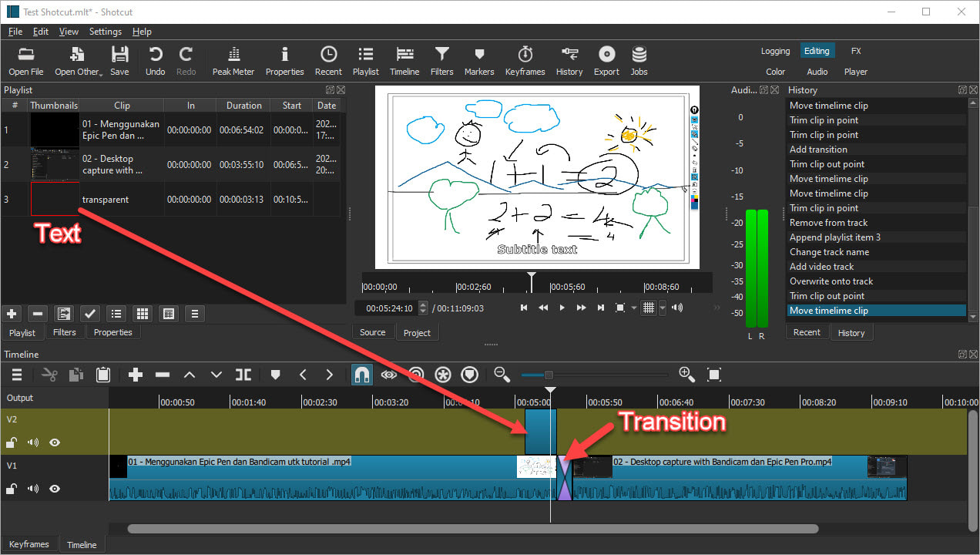Toggle scrub while dragging eye icon
The image size is (980, 555).
click(x=389, y=375)
